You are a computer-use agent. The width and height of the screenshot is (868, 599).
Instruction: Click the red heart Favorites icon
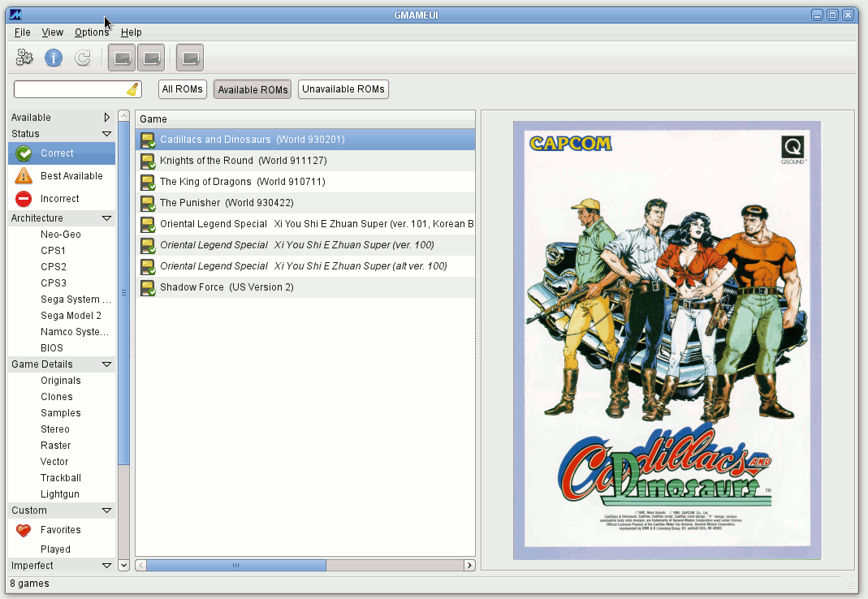point(24,530)
